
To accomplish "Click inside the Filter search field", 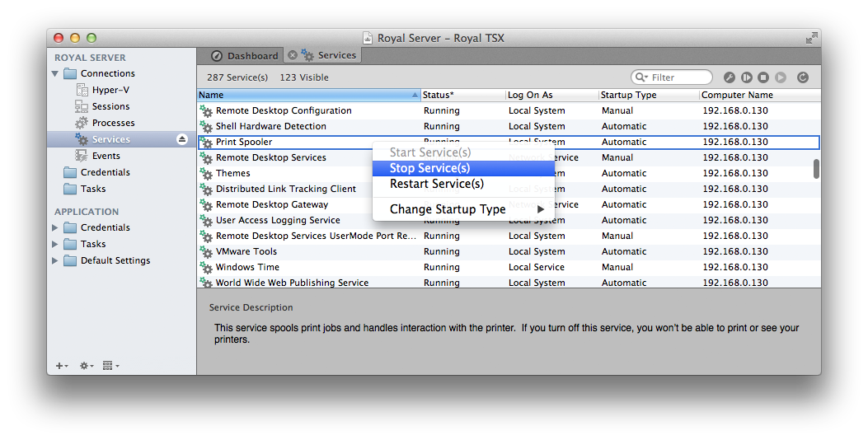I will (672, 77).
